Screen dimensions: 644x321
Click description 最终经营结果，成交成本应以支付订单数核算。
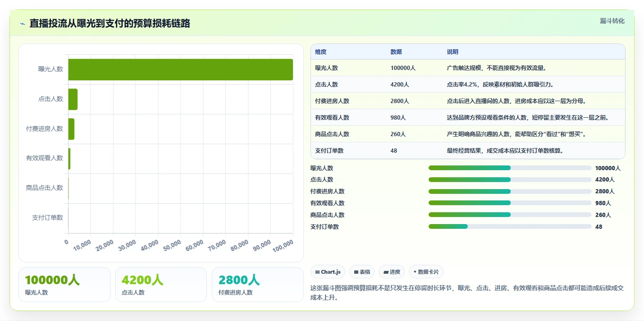(x=506, y=151)
